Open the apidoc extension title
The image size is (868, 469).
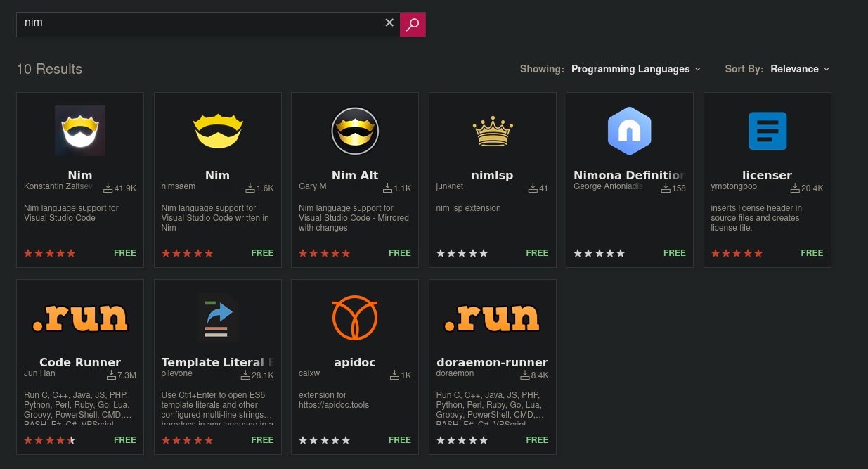(355, 362)
